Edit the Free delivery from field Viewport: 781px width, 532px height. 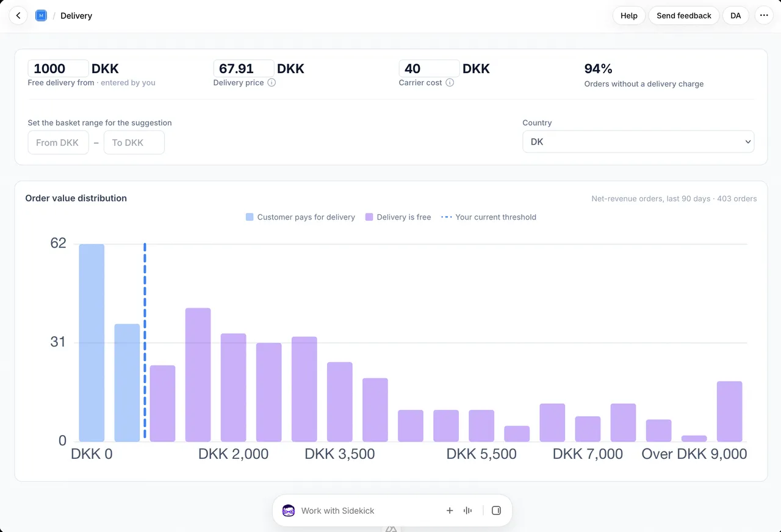pos(59,68)
